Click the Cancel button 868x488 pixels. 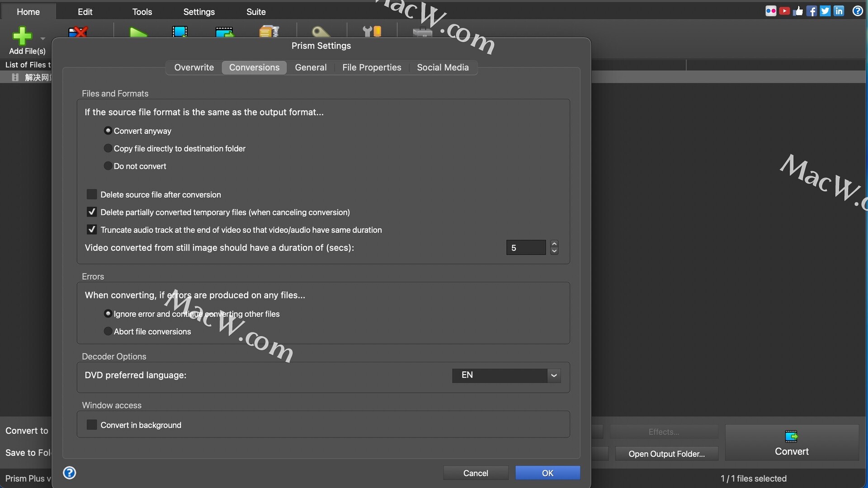(476, 473)
